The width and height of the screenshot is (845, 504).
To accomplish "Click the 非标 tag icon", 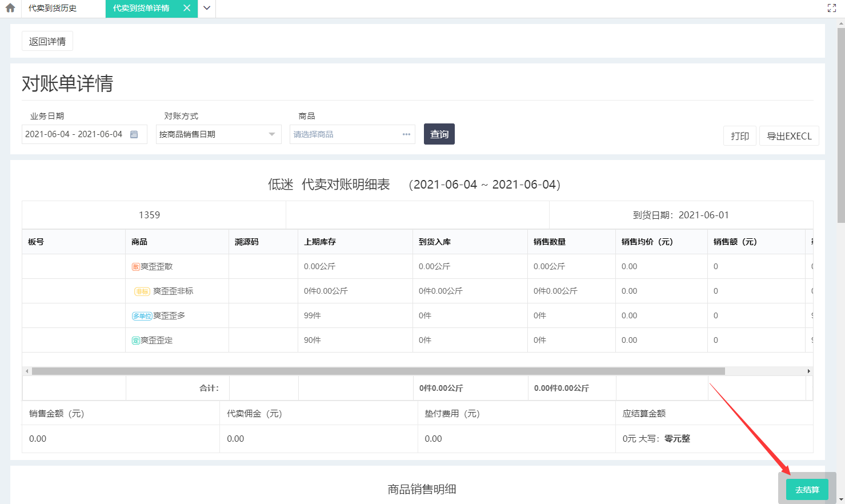I will pos(142,291).
